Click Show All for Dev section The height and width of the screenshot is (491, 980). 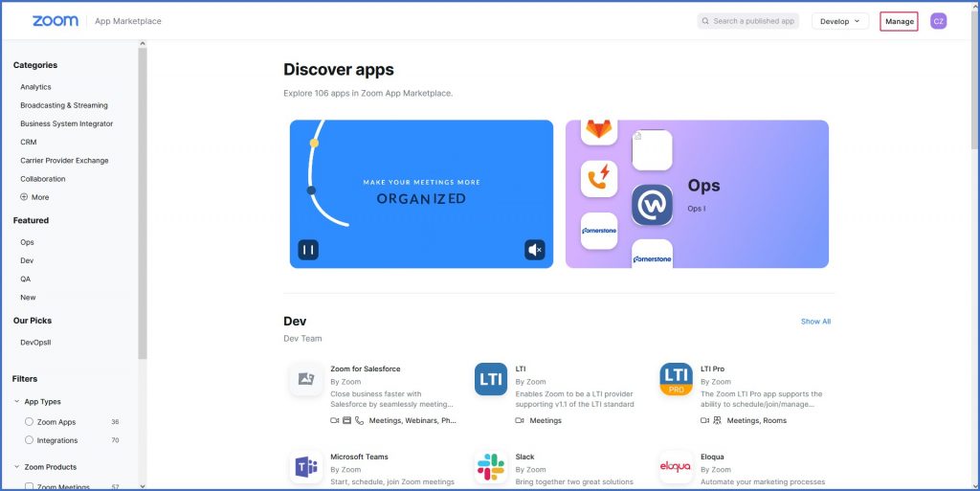tap(815, 322)
